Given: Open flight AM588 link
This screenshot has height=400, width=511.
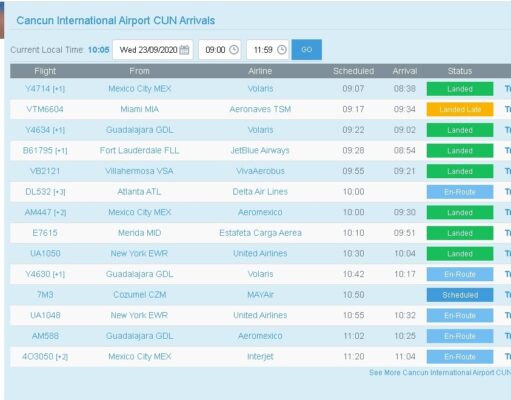Looking at the screenshot, I should click(45, 336).
